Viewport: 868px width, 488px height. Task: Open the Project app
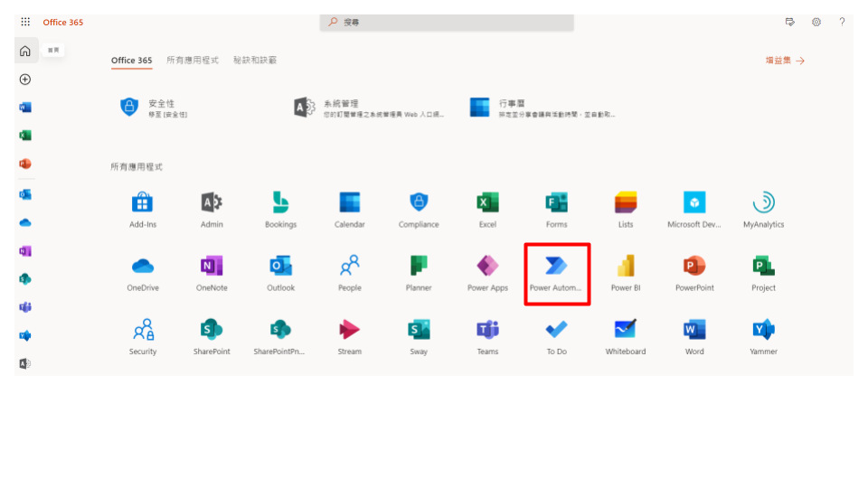(763, 274)
